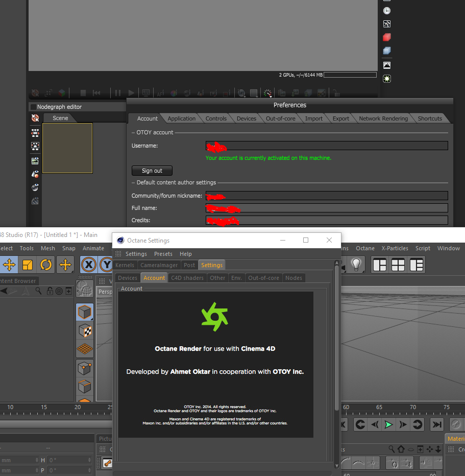Click the stop square in Octane render toolbar
This screenshot has height=476, width=465.
(x=83, y=93)
